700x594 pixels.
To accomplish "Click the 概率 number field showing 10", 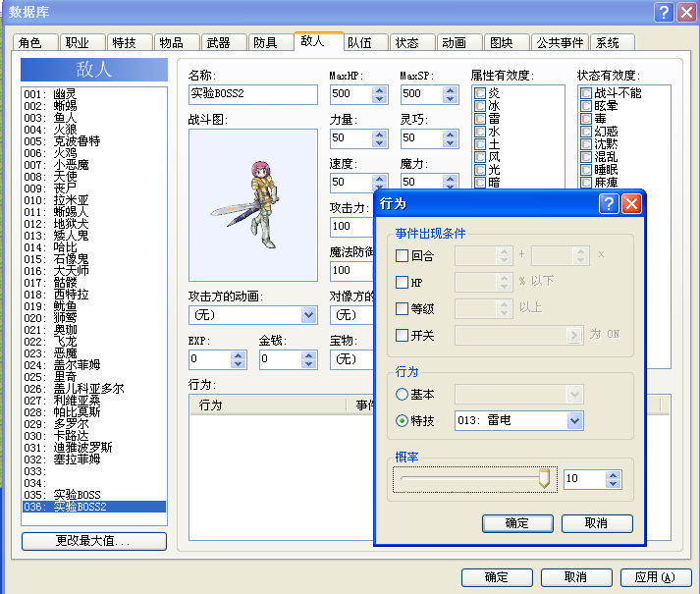I will click(x=585, y=479).
